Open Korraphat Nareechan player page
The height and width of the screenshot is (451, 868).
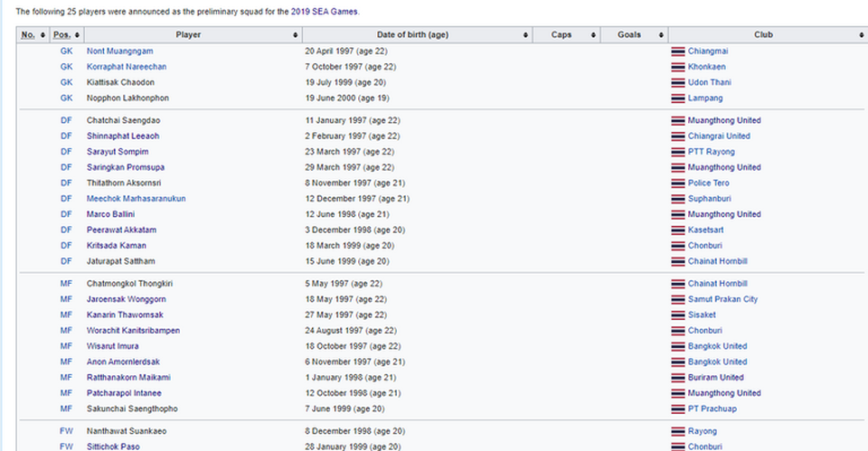pyautogui.click(x=127, y=66)
